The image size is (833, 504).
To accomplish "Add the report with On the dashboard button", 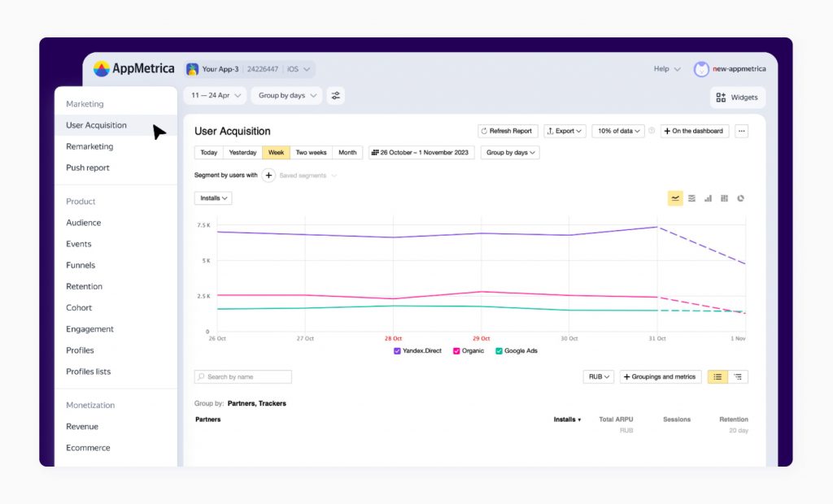I will pyautogui.click(x=693, y=130).
